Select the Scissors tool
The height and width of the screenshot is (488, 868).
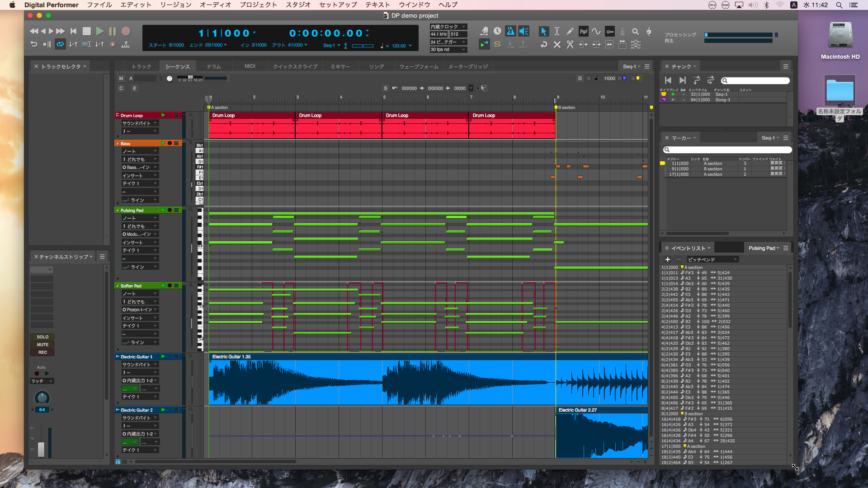click(x=570, y=44)
